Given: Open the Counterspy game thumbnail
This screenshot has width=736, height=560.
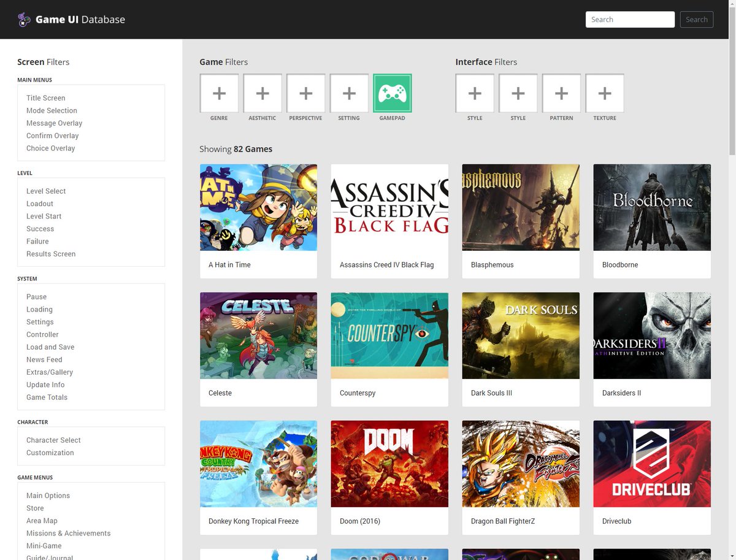Looking at the screenshot, I should coord(389,336).
